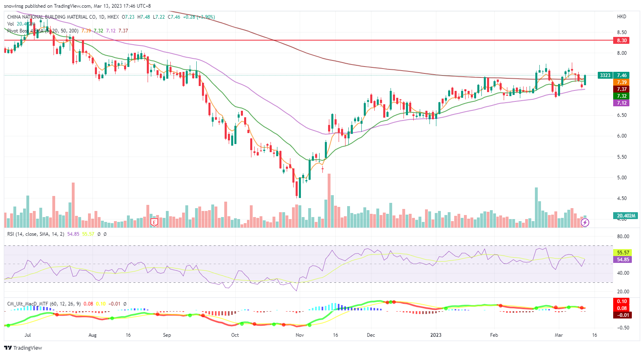The width and height of the screenshot is (644, 355).
Task: Click the -0.50 MACD scale value
Action: click(623, 328)
